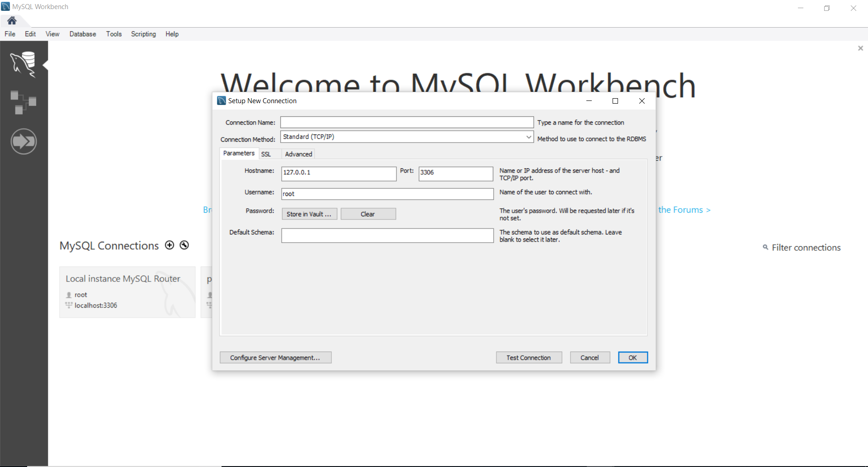This screenshot has width=868, height=467.
Task: Expand the Connection Method dropdown
Action: tap(529, 137)
